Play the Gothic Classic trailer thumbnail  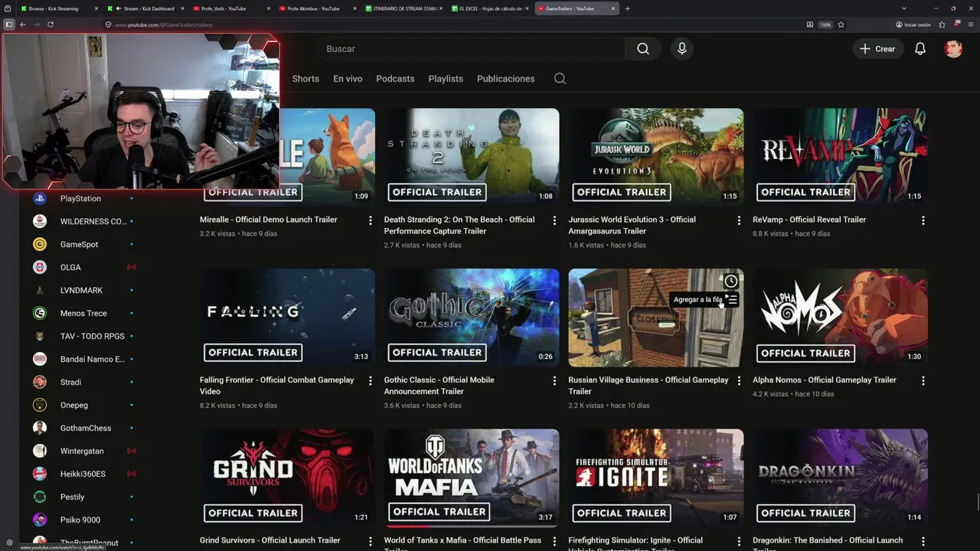tap(472, 317)
